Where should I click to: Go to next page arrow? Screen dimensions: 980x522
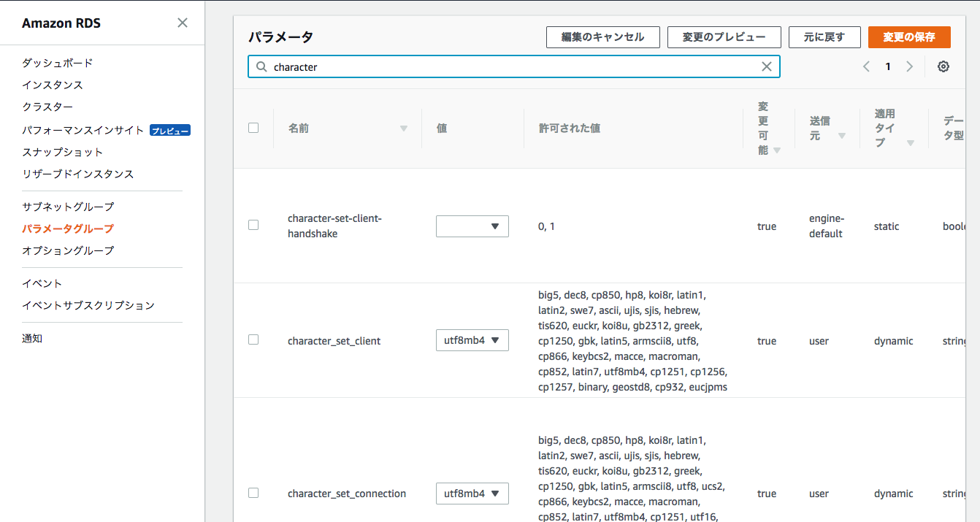(909, 66)
